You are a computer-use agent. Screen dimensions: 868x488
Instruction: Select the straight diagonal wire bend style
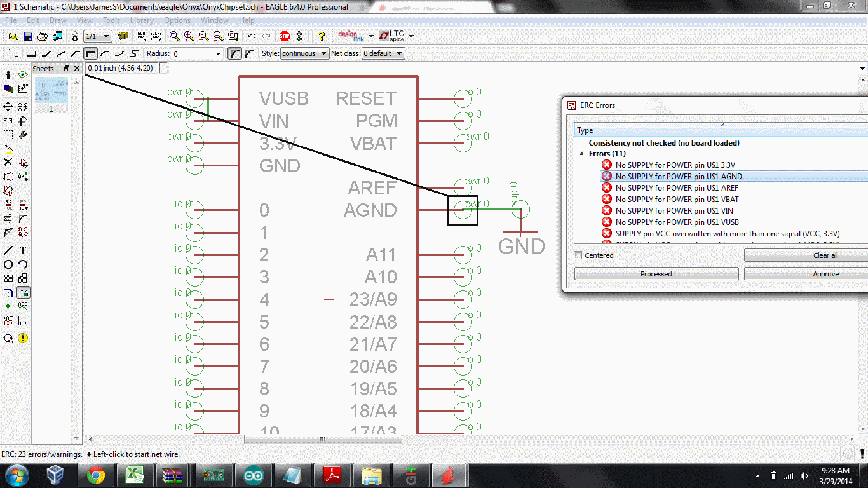[62, 53]
